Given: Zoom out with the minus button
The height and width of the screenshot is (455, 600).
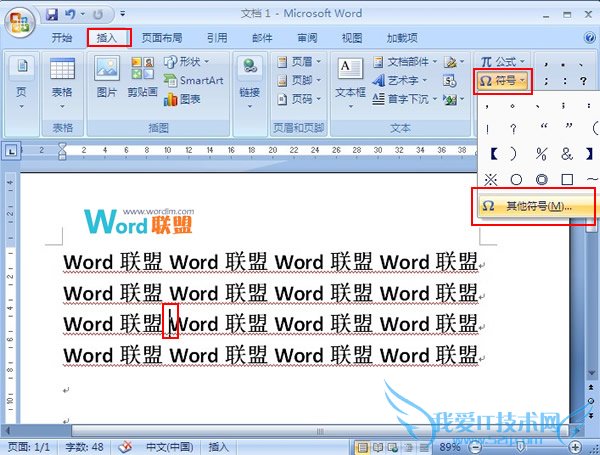Looking at the screenshot, I should pyautogui.click(x=475, y=447).
